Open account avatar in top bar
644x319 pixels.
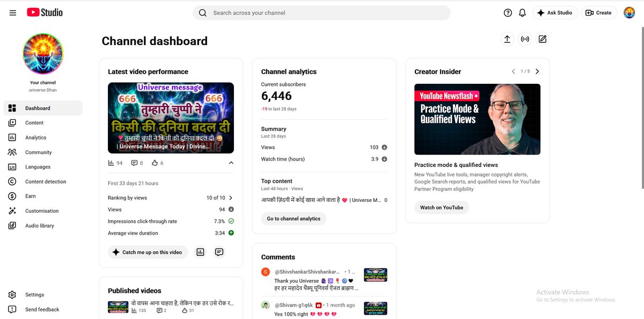pyautogui.click(x=630, y=12)
